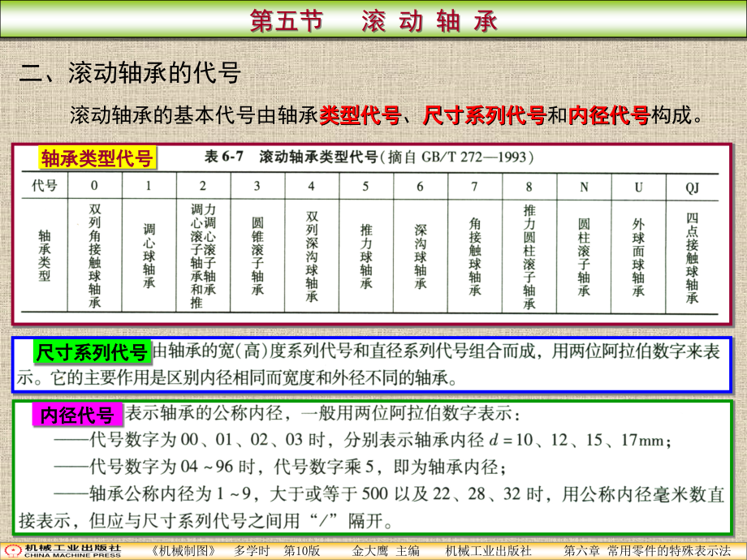Click table cell 推力球轴承
This screenshot has height=560, width=747.
click(x=366, y=256)
